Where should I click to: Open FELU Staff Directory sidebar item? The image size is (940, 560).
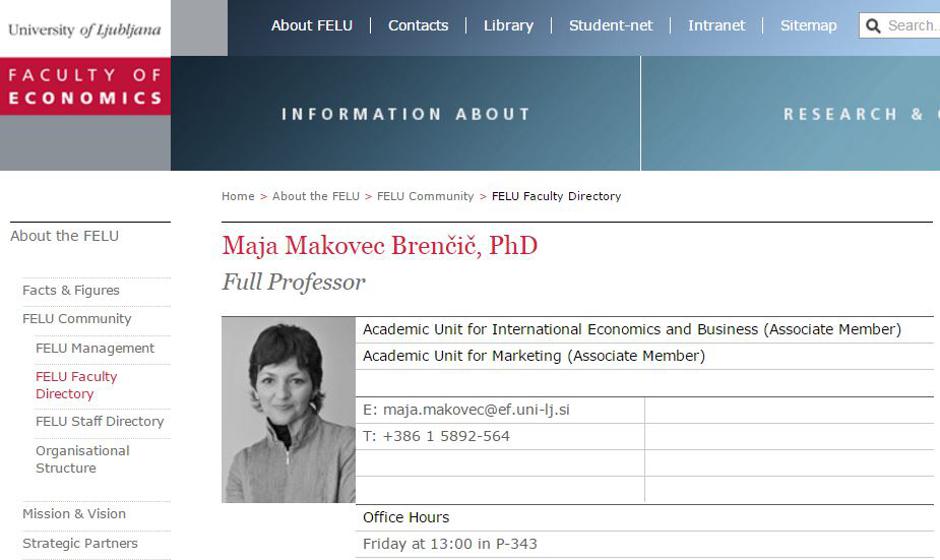[x=100, y=421]
